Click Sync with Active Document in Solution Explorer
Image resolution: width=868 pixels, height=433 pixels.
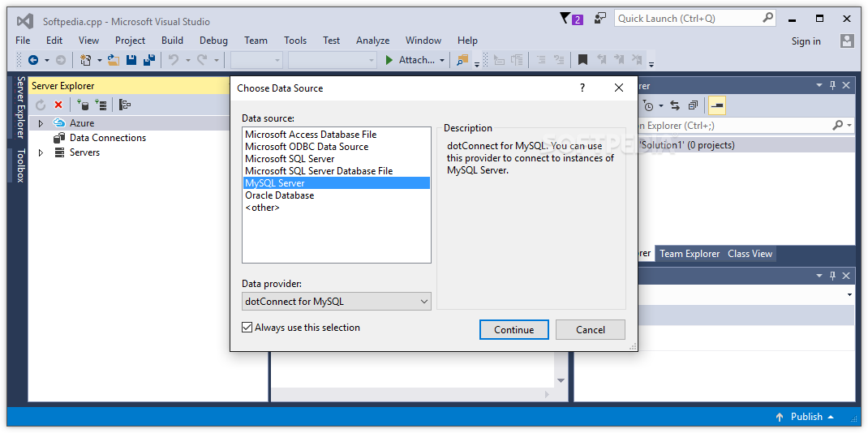675,105
